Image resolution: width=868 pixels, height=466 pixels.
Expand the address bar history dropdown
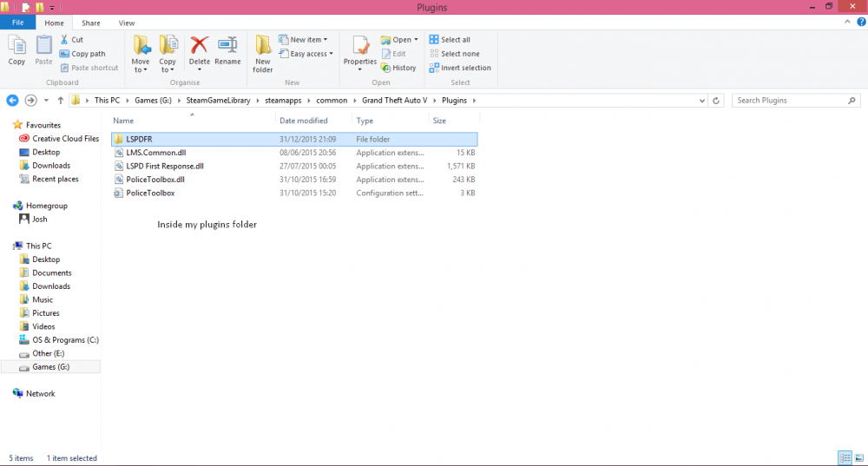pos(702,101)
